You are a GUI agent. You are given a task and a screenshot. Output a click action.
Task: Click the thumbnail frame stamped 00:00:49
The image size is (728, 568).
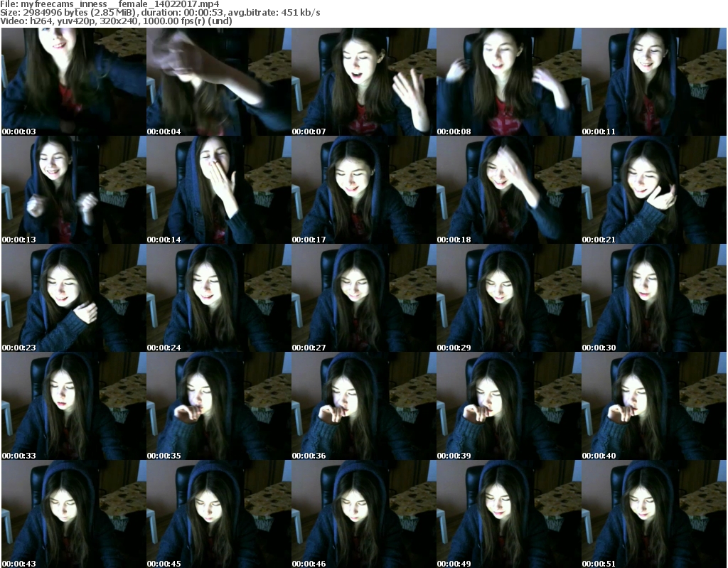click(508, 514)
